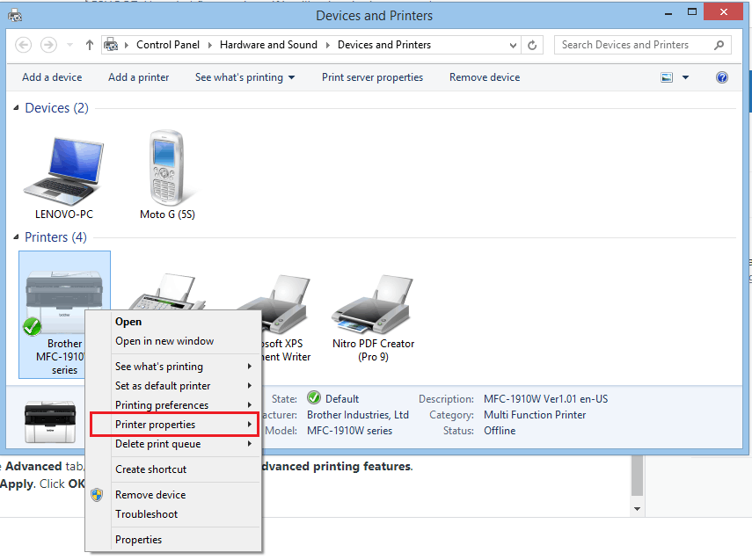This screenshot has height=560, width=752.
Task: Select the Nitro PDF Creator printer icon
Action: [x=373, y=304]
